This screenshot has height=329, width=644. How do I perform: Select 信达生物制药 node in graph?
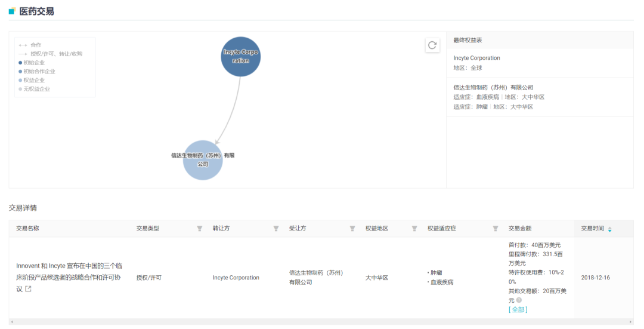click(x=203, y=159)
